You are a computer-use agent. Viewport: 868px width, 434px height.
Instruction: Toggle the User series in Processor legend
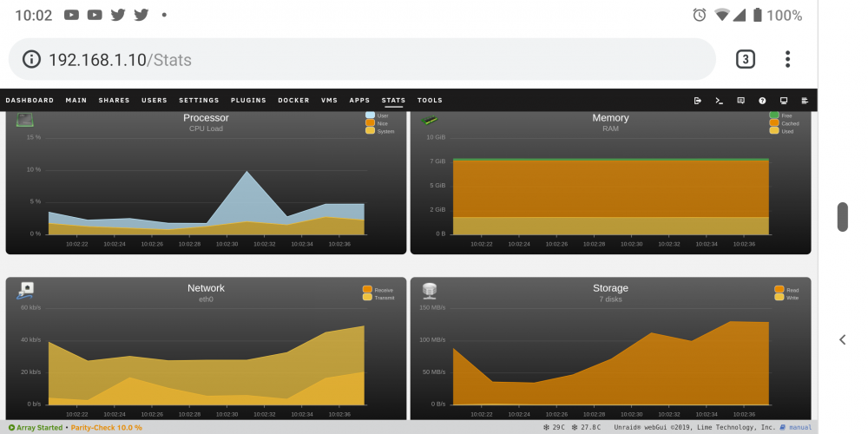pyautogui.click(x=371, y=115)
